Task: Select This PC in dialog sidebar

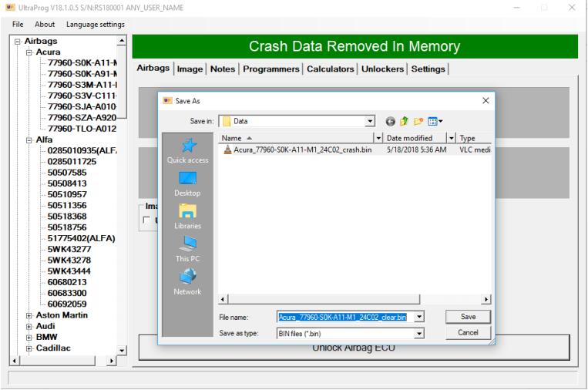Action: pos(187,249)
